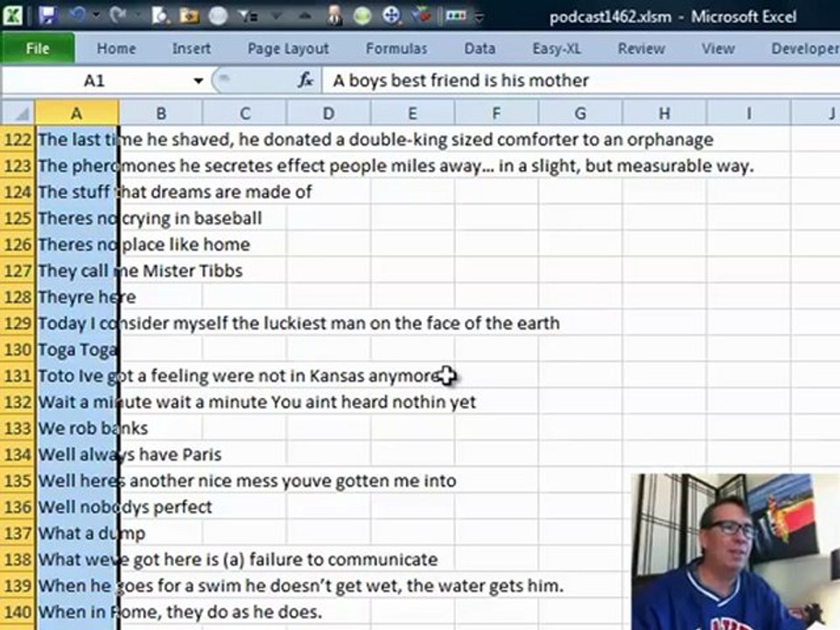
Task: Switch to the Formulas ribbon tab
Action: (x=396, y=49)
